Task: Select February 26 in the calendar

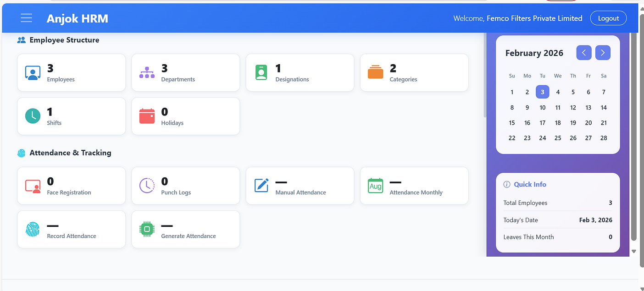Action: [x=573, y=138]
